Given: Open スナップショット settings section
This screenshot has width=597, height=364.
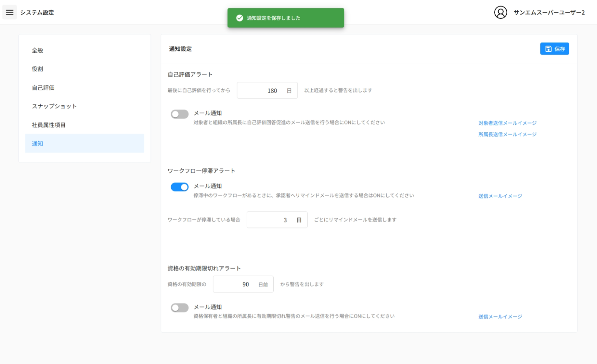Looking at the screenshot, I should pyautogui.click(x=84, y=106).
